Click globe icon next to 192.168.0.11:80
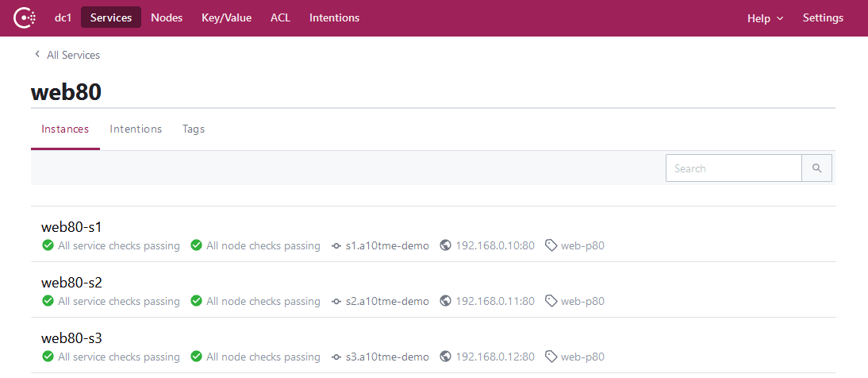This screenshot has width=868, height=378. coord(446,302)
